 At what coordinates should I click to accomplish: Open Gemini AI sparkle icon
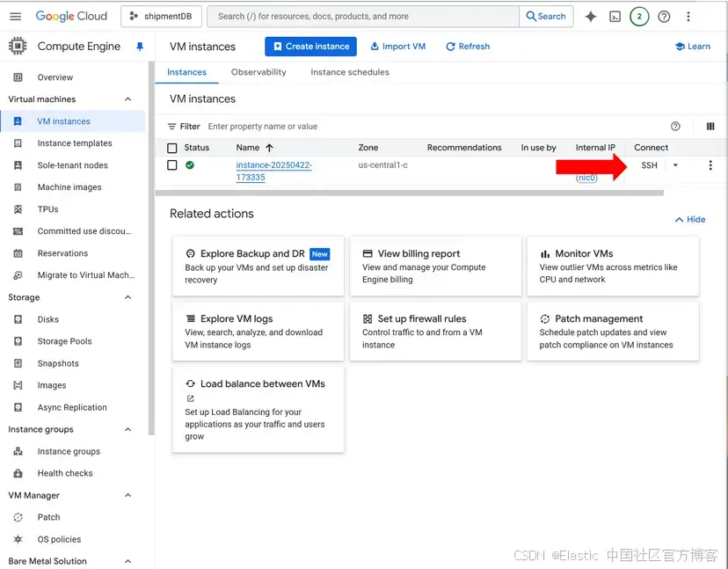[x=591, y=16]
